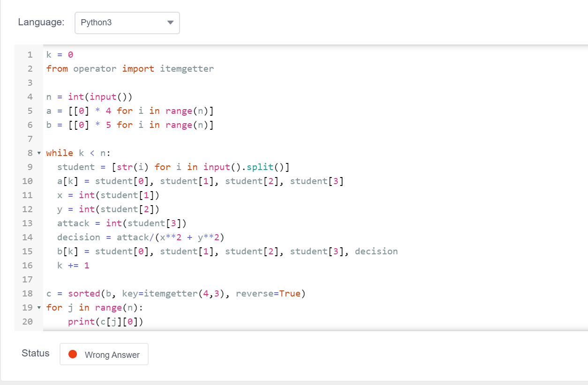
Task: Click the dropdown arrow beside Python3
Action: [x=170, y=22]
